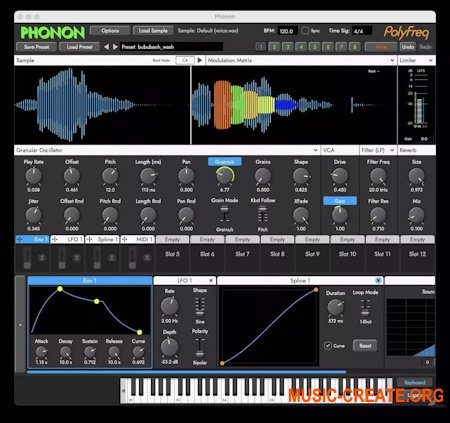Adjust the Env 1 slot amount slider
450x423 pixels.
pyautogui.click(x=27, y=258)
